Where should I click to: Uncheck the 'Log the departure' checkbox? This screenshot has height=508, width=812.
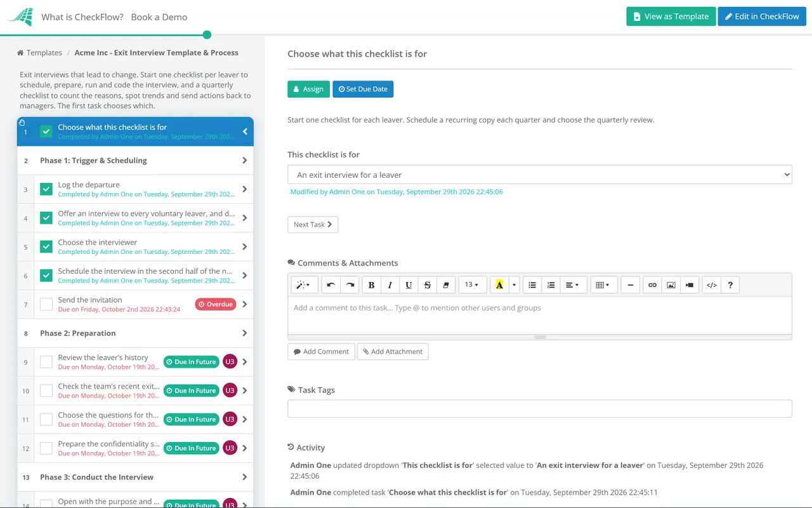coord(46,189)
